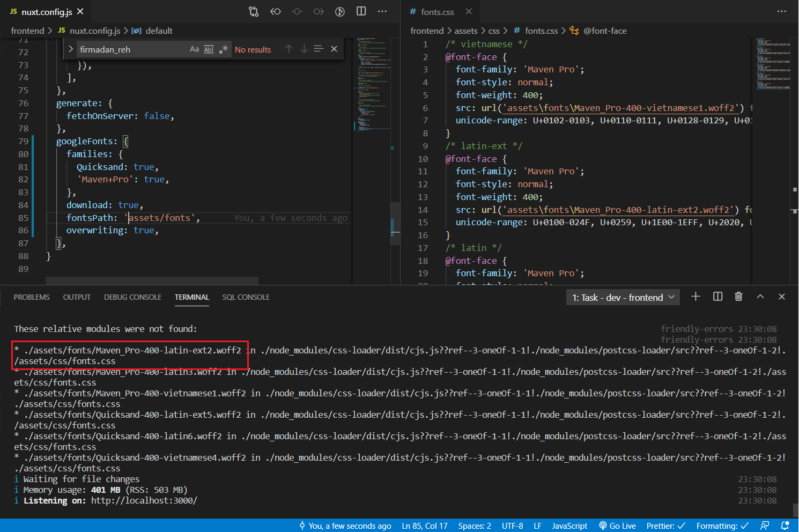This screenshot has height=532, width=799.
Task: Click the circle-dot navigation icon in editor toolbar
Action: point(297,11)
